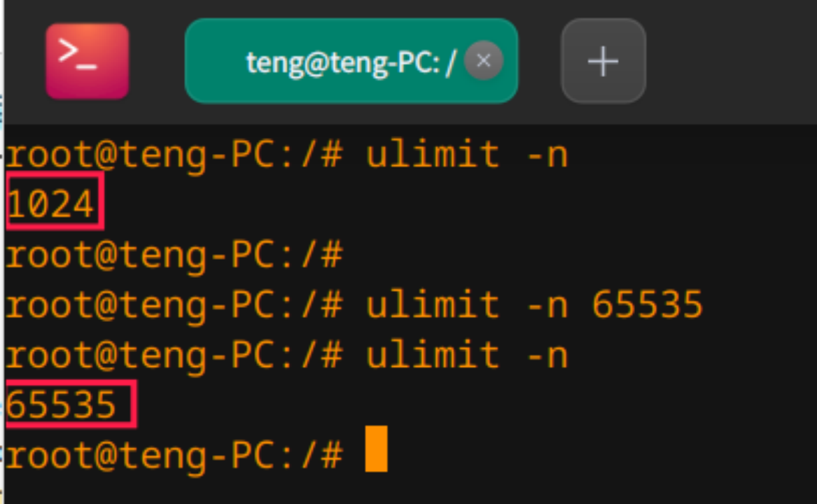Click root@teng-PC on the first prompt line

[x=139, y=155]
